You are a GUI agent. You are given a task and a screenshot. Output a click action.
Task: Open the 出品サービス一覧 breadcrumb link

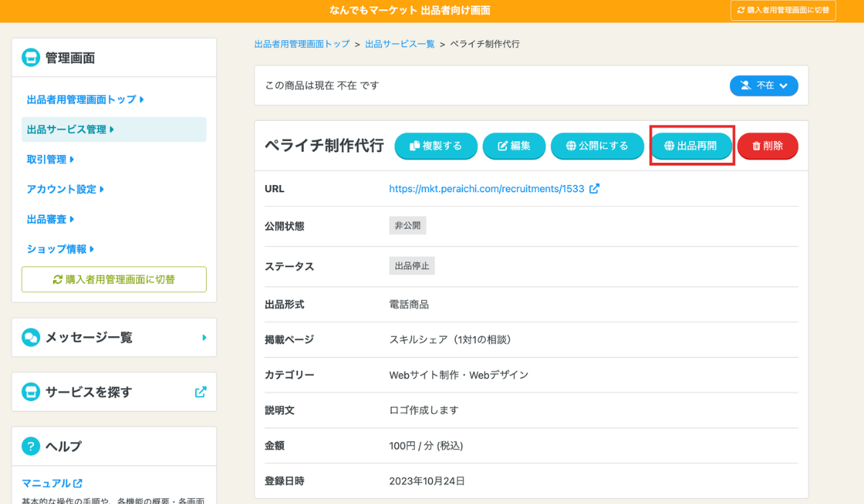(x=400, y=44)
